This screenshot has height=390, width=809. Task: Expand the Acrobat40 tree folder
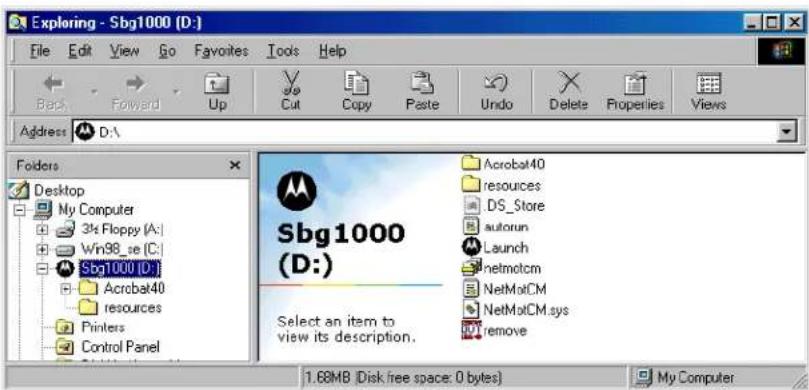[x=66, y=288]
